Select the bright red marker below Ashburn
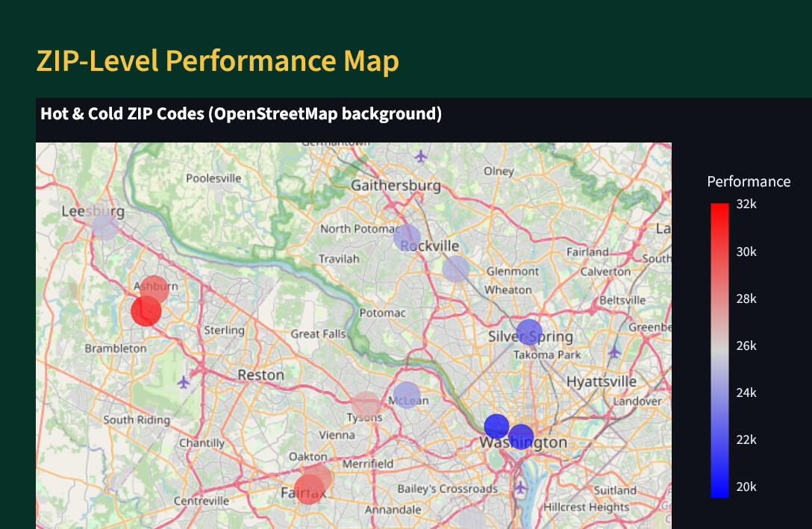 tap(146, 311)
